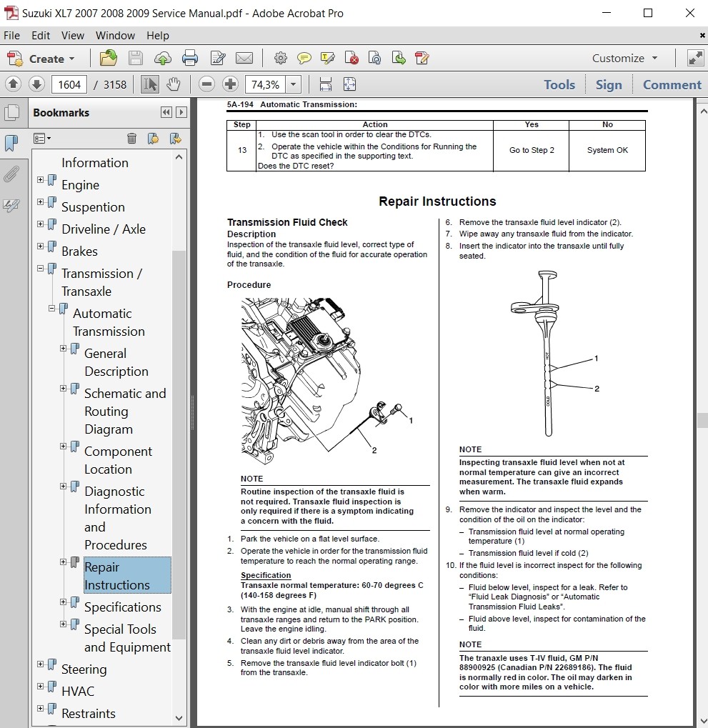Click the Add sticky note icon
The width and height of the screenshot is (708, 728).
pyautogui.click(x=304, y=59)
